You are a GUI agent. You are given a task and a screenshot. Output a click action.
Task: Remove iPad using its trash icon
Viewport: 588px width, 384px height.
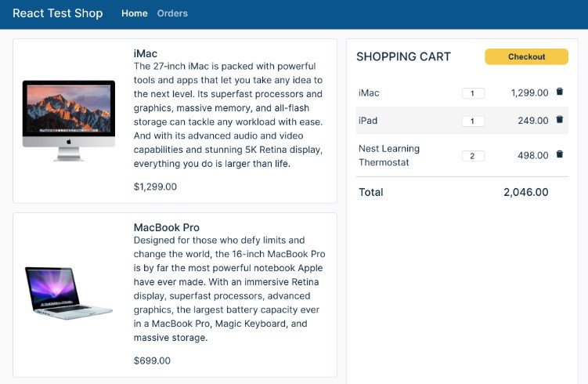559,120
